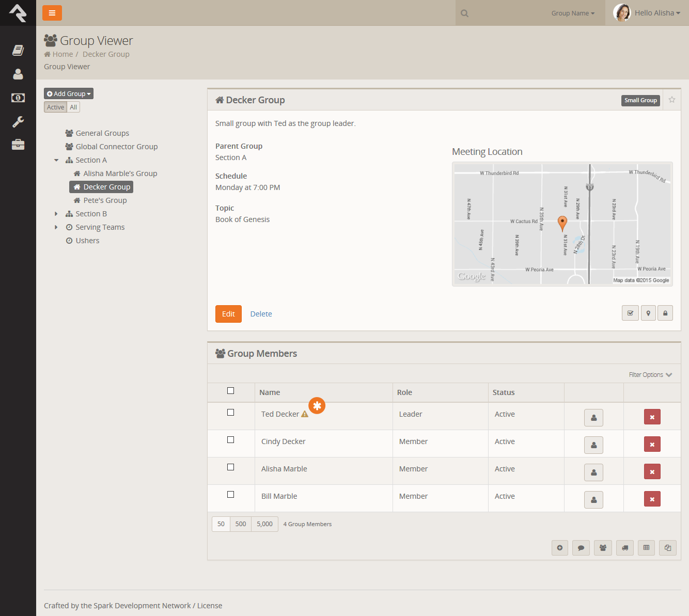Toggle the select-all checkbox in table header

[x=231, y=391]
